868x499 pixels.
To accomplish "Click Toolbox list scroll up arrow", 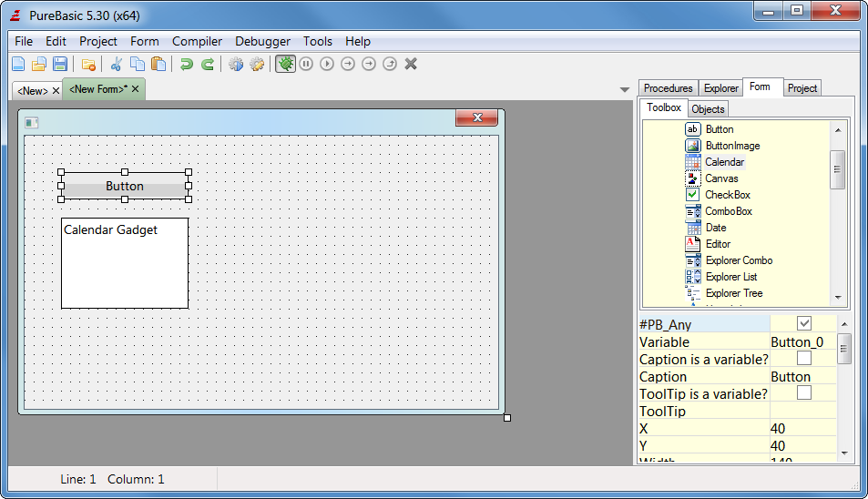I will click(x=838, y=130).
